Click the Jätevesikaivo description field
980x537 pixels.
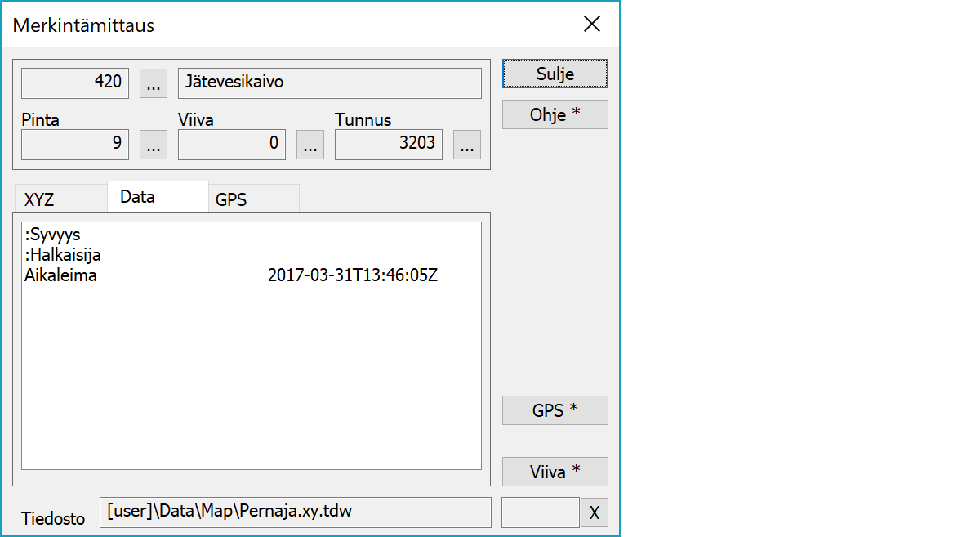329,83
